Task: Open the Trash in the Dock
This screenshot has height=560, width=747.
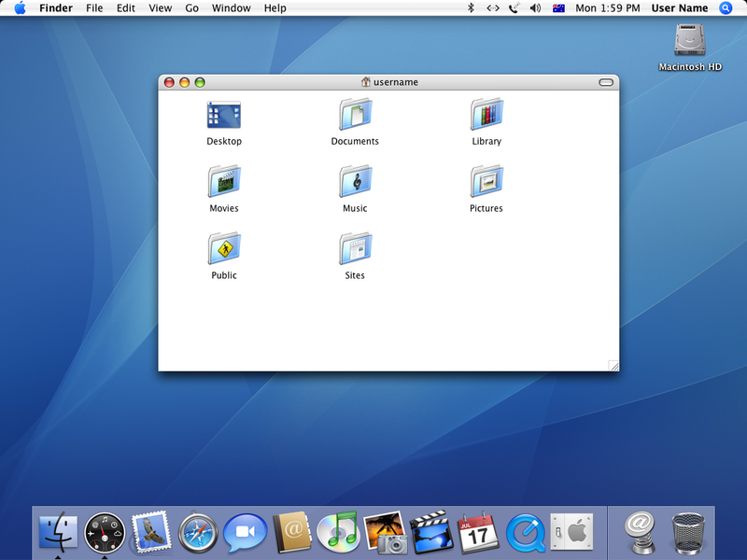Action: point(688,532)
